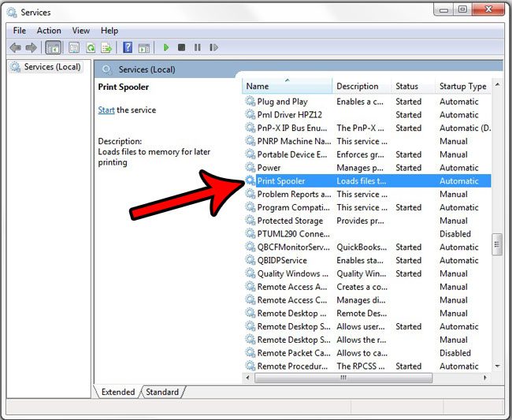Click the Export List toolbar icon
512x420 pixels.
click(x=107, y=47)
